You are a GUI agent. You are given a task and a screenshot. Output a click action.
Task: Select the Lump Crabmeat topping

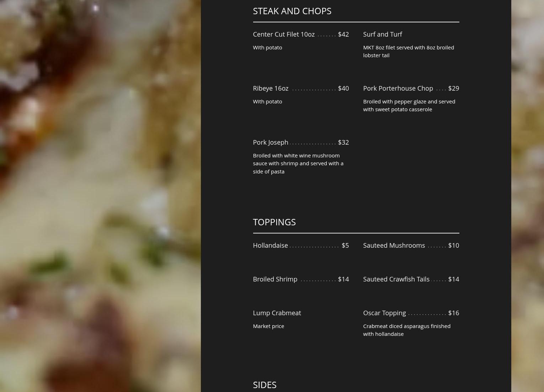tap(277, 313)
